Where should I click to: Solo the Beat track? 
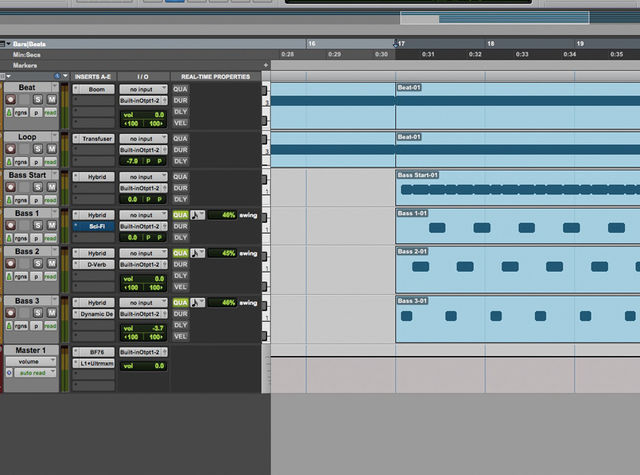tap(38, 99)
